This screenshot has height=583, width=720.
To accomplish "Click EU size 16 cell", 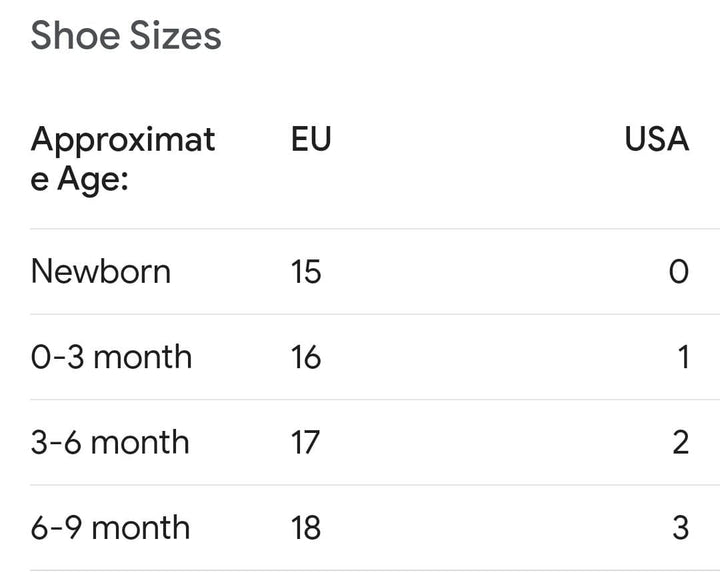I will point(306,357).
